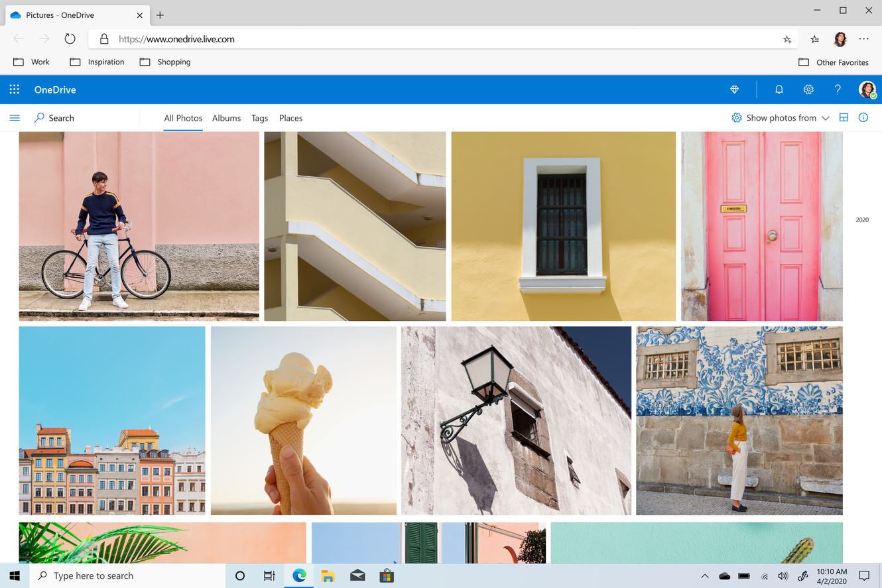The image size is (882, 588).
Task: Jump to 2020 on the timeline
Action: click(x=861, y=220)
